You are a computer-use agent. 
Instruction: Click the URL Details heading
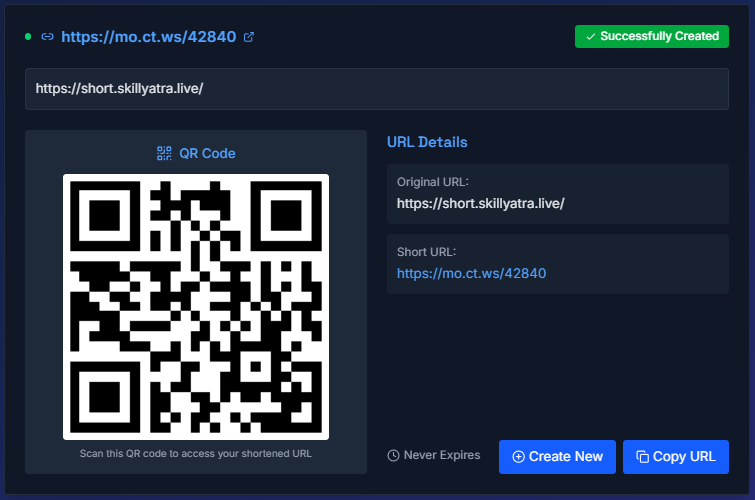tap(427, 142)
